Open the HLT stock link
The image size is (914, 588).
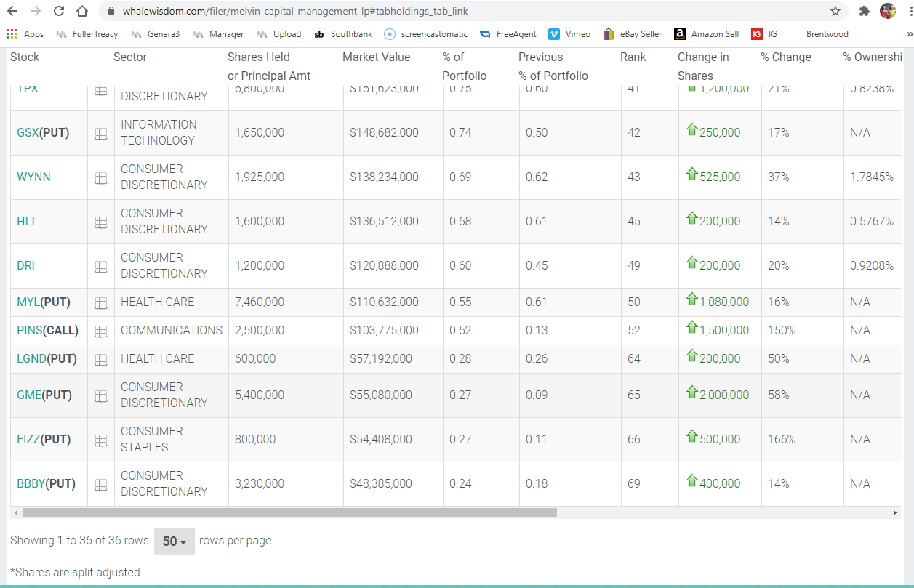[x=26, y=221]
